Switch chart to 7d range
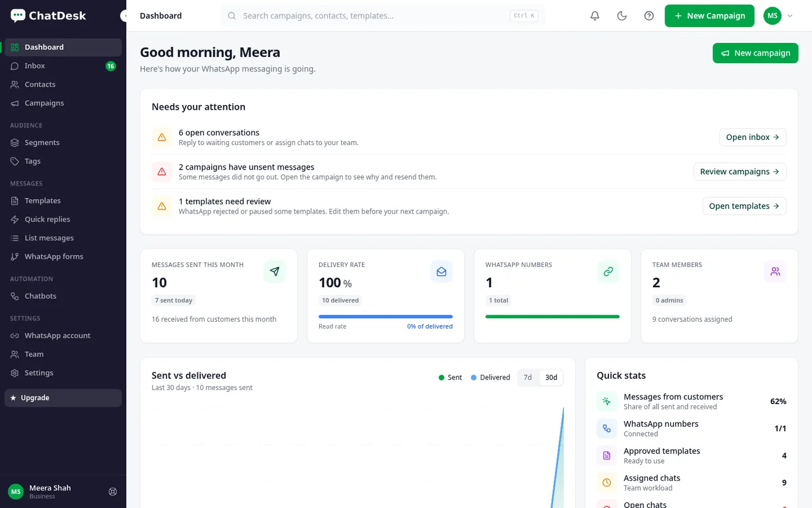The image size is (812, 508). click(528, 377)
